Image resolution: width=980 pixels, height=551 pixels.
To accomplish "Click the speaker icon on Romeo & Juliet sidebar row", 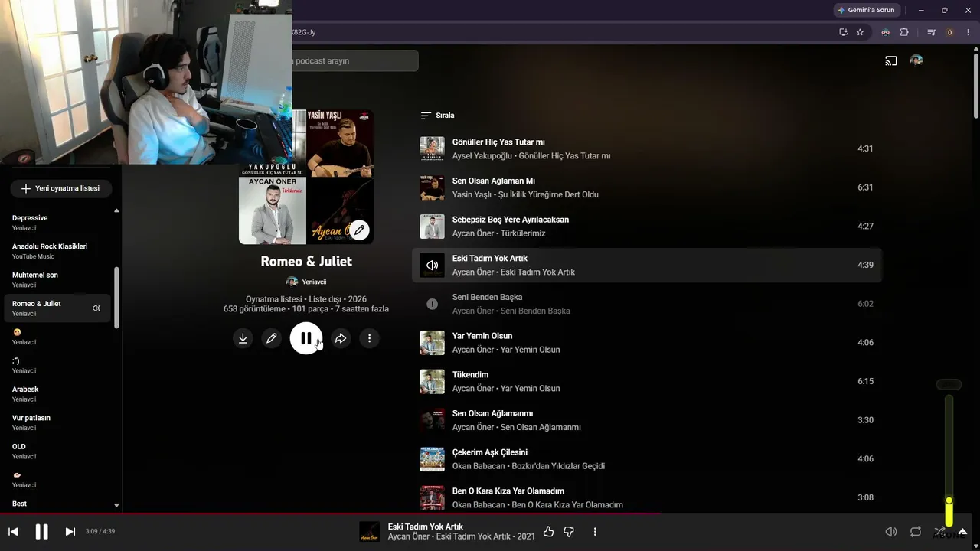I will [x=96, y=308].
